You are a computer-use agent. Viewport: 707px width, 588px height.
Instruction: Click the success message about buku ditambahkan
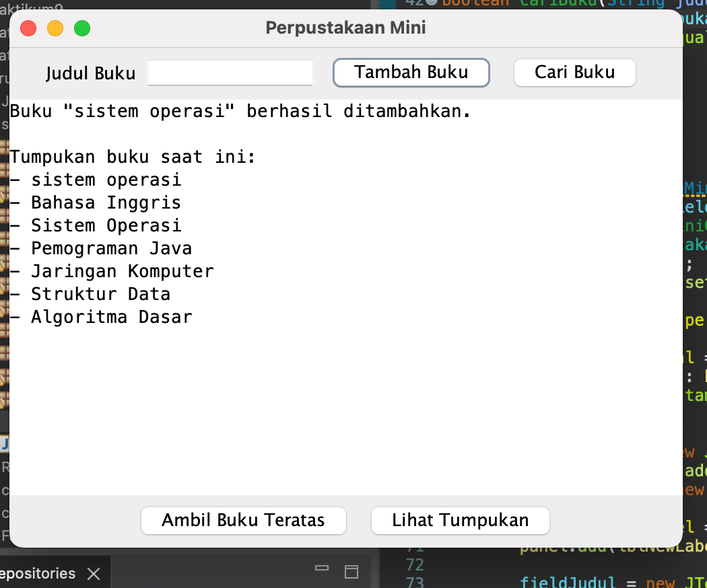click(x=241, y=111)
